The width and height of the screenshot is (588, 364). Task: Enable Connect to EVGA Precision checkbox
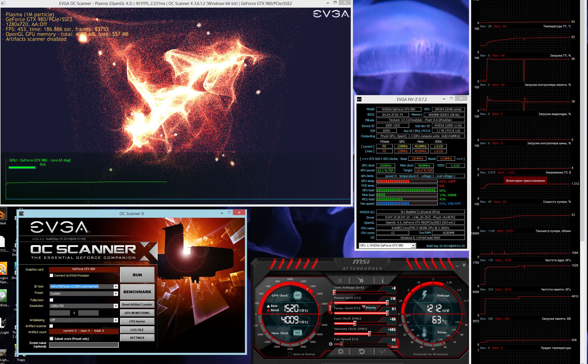pos(51,275)
